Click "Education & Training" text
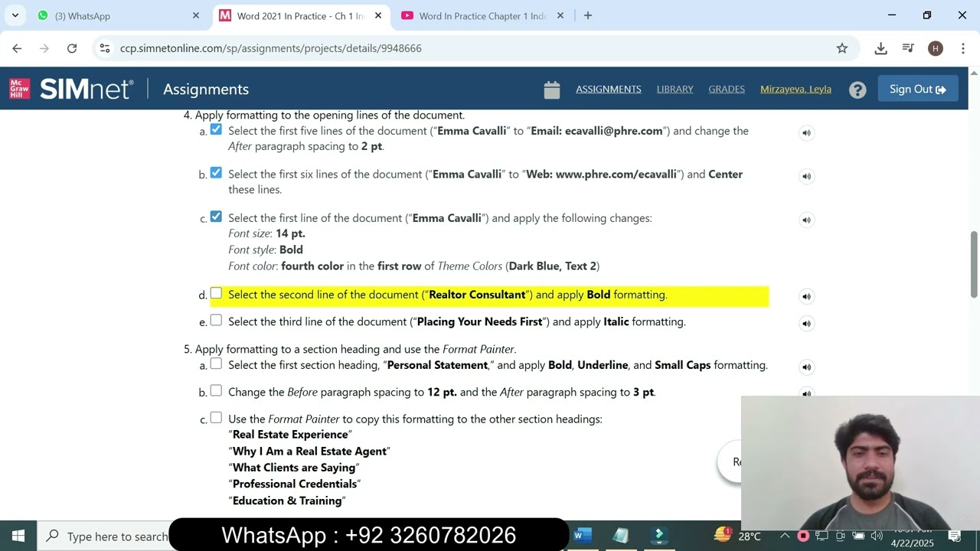This screenshot has width=980, height=551. (x=287, y=500)
